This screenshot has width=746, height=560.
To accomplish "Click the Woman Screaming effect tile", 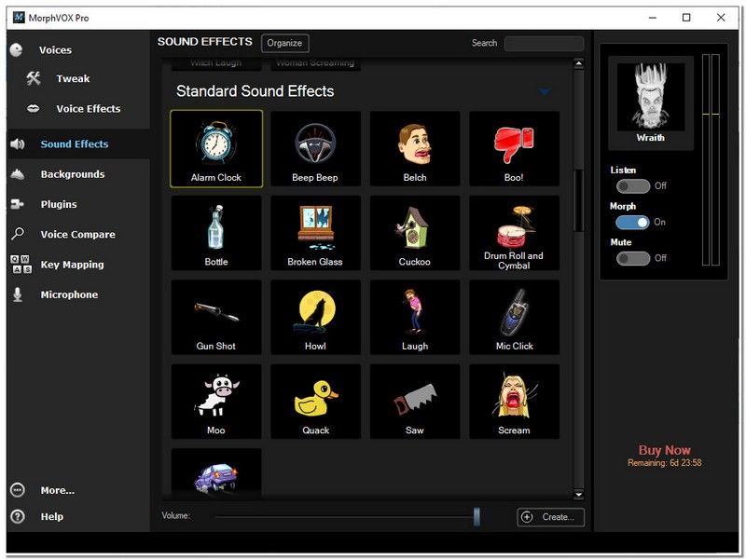I will [x=315, y=63].
